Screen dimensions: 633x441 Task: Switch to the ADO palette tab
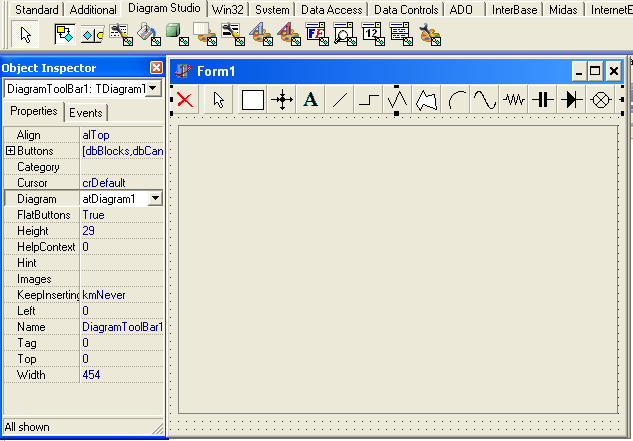pos(461,10)
